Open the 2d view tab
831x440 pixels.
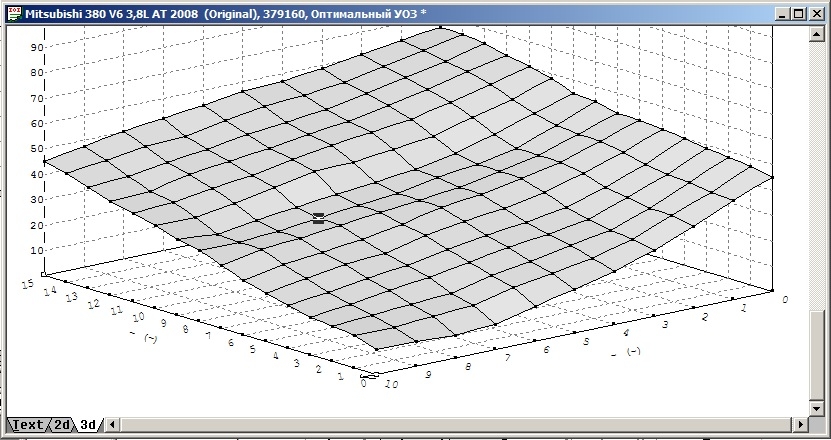[62, 425]
